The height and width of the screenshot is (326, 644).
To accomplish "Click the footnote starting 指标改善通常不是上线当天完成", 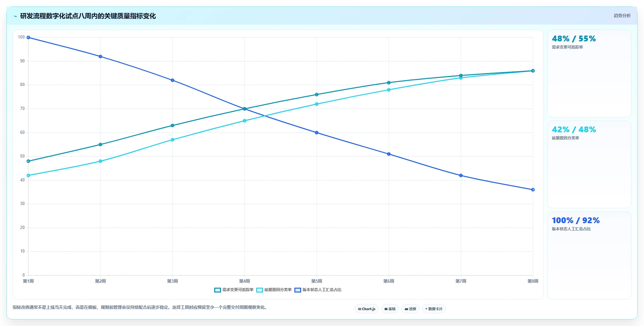I will [141, 308].
